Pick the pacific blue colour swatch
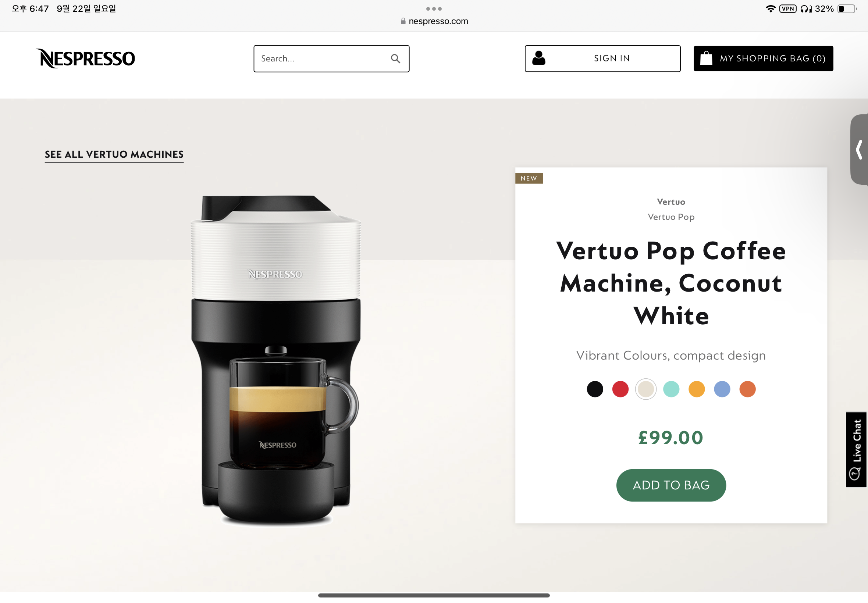868x603 pixels. [x=722, y=389]
